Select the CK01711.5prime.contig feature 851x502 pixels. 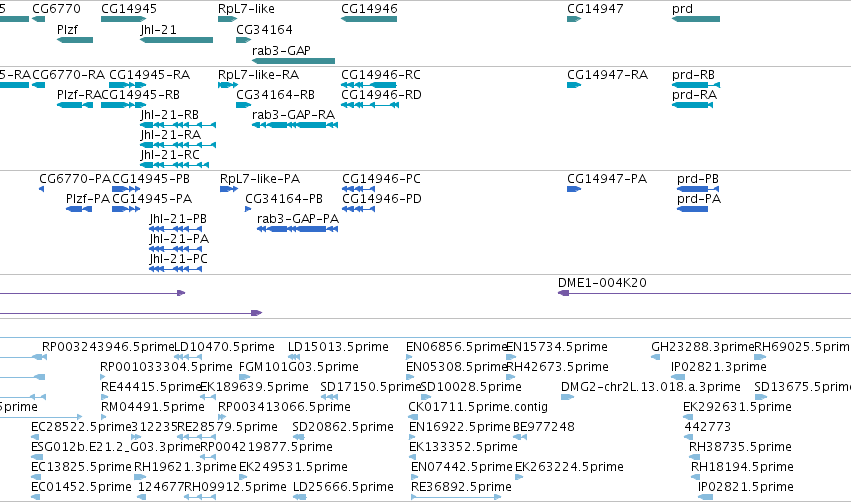point(478,406)
